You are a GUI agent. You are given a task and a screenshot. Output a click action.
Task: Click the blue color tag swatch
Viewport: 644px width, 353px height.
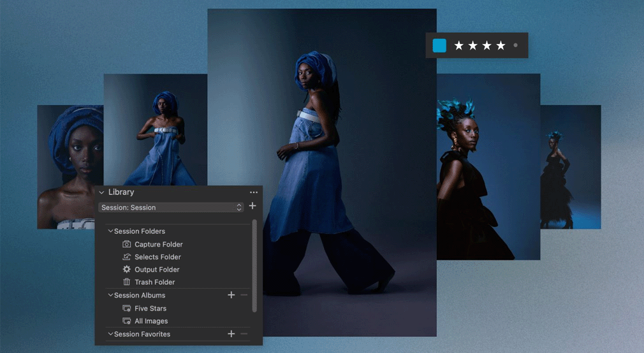click(439, 45)
